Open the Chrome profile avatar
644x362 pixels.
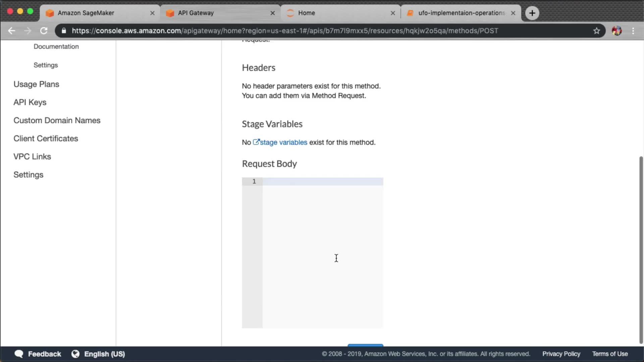pyautogui.click(x=616, y=31)
